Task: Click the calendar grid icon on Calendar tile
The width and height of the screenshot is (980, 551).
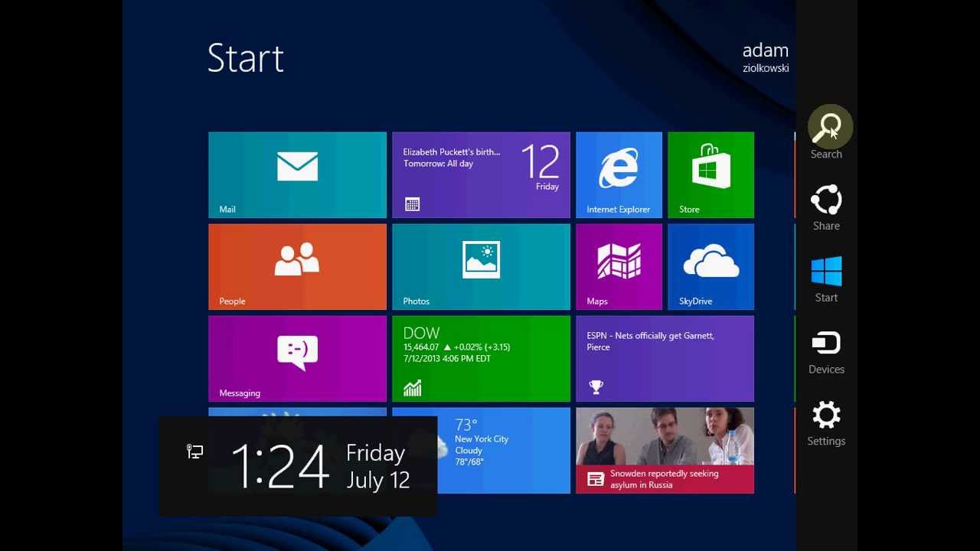Action: [412, 204]
